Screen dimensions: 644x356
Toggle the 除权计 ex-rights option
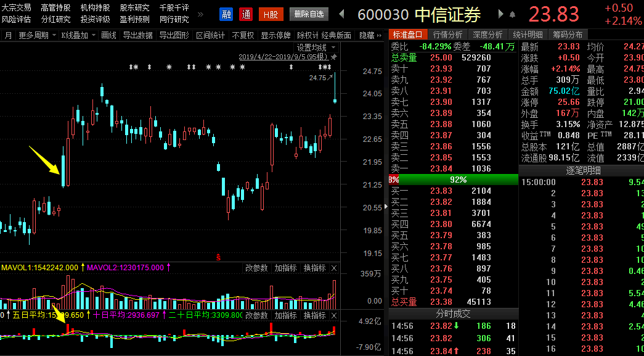pyautogui.click(x=308, y=35)
